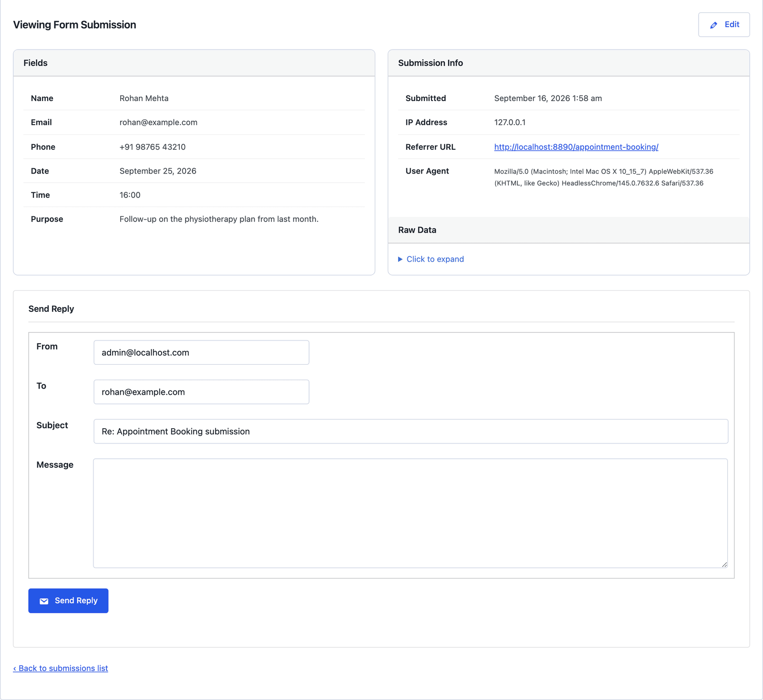Click the User Agent Mozilla string
763x700 pixels.
604,177
